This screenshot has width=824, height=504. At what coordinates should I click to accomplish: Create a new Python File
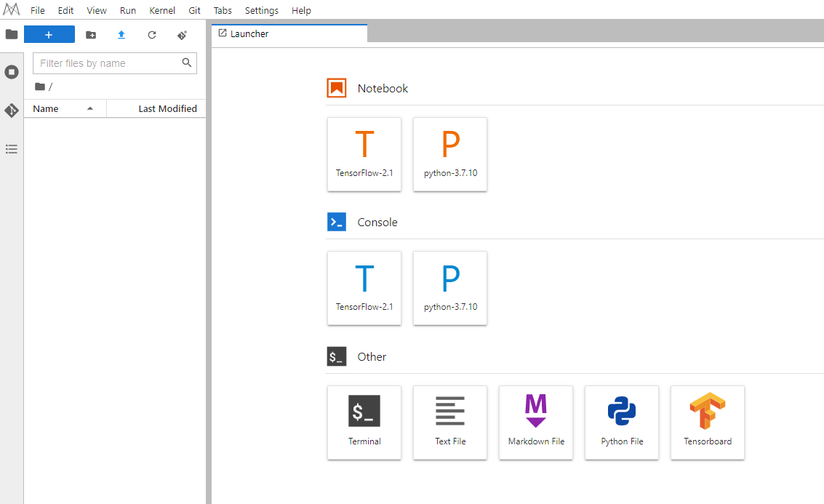pos(622,423)
